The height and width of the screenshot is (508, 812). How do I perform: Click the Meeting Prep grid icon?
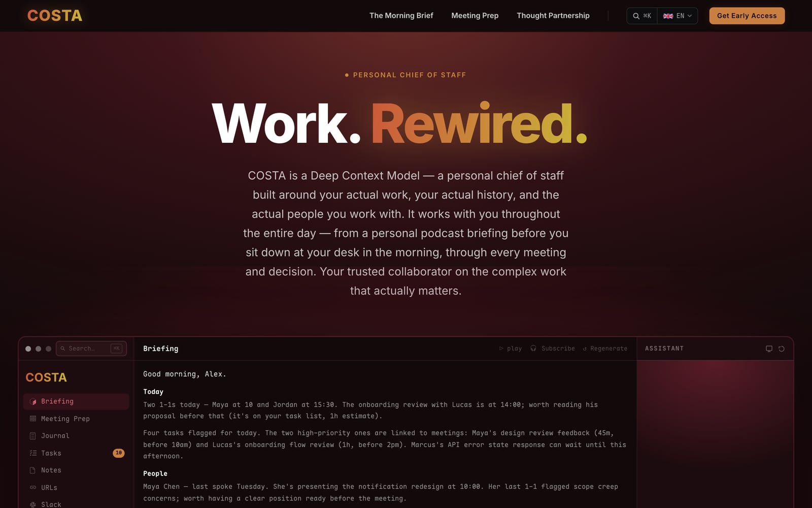tap(33, 419)
